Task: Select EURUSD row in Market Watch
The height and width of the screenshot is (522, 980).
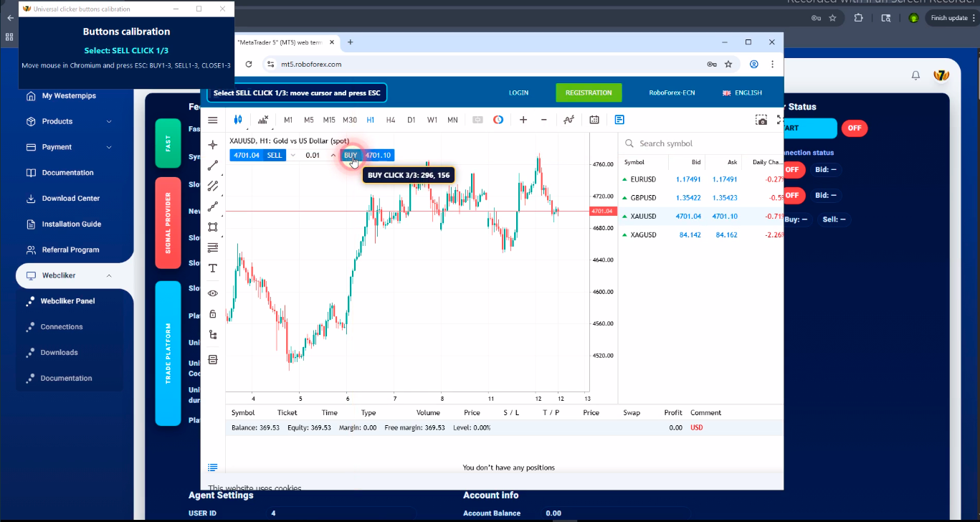Action: coord(701,179)
